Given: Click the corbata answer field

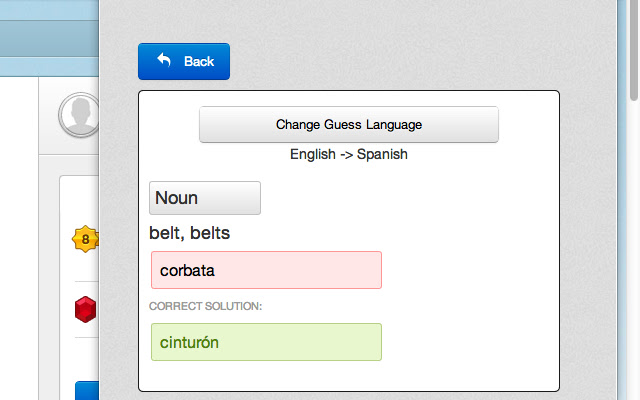Looking at the screenshot, I should point(266,270).
